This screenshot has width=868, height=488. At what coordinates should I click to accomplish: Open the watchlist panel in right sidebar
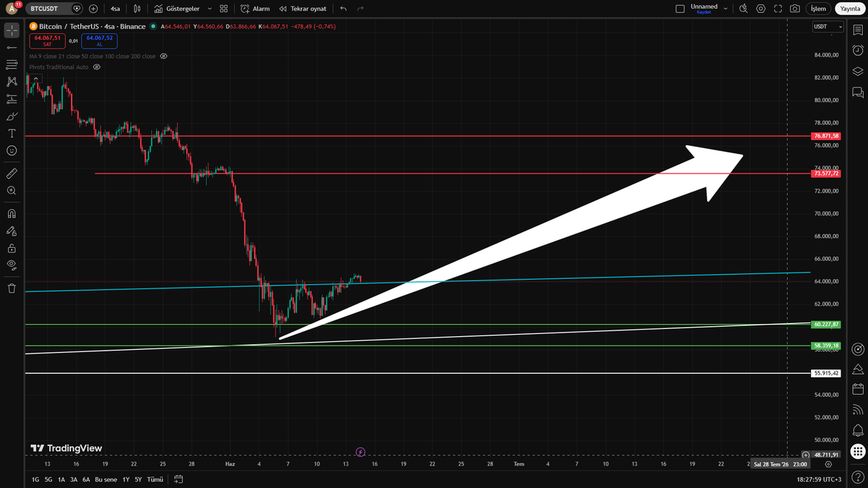tap(858, 30)
